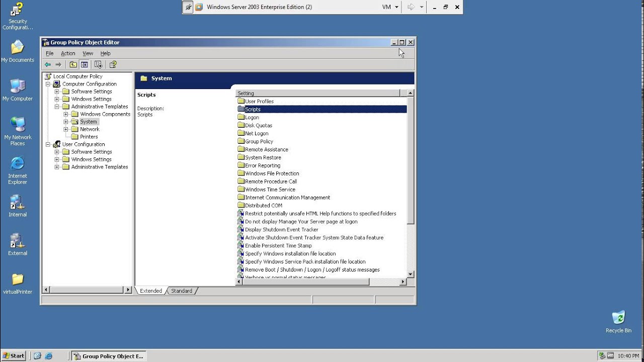
Task: Open the Security Configuration desktop icon
Action: pos(18,16)
